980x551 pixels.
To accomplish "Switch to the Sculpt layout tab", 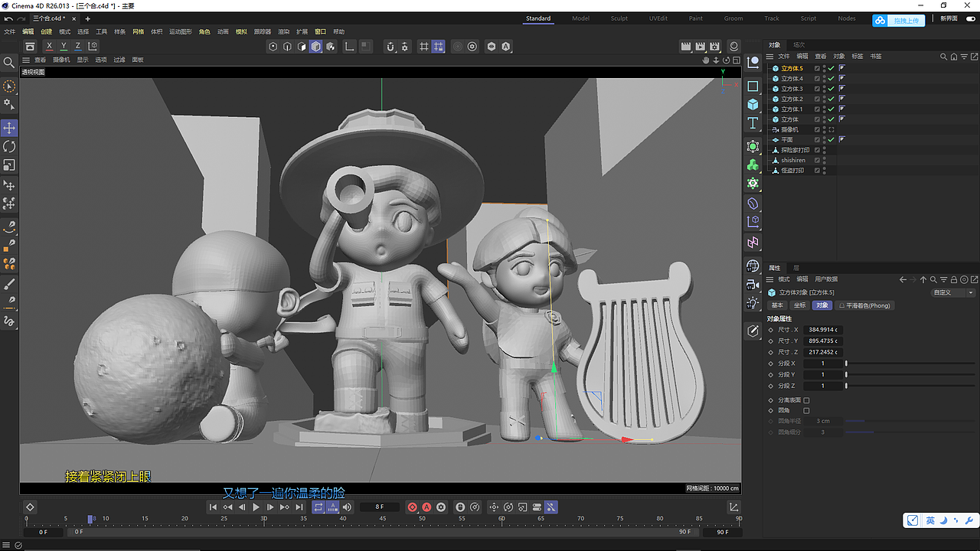I will (x=619, y=18).
